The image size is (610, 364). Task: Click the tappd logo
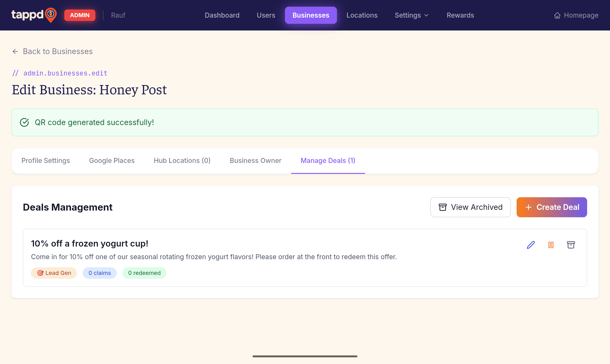pyautogui.click(x=34, y=15)
